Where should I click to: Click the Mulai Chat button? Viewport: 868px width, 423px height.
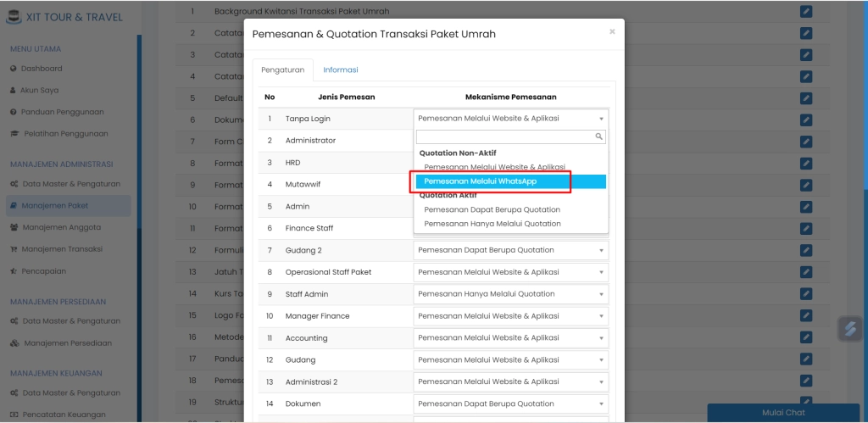[783, 413]
